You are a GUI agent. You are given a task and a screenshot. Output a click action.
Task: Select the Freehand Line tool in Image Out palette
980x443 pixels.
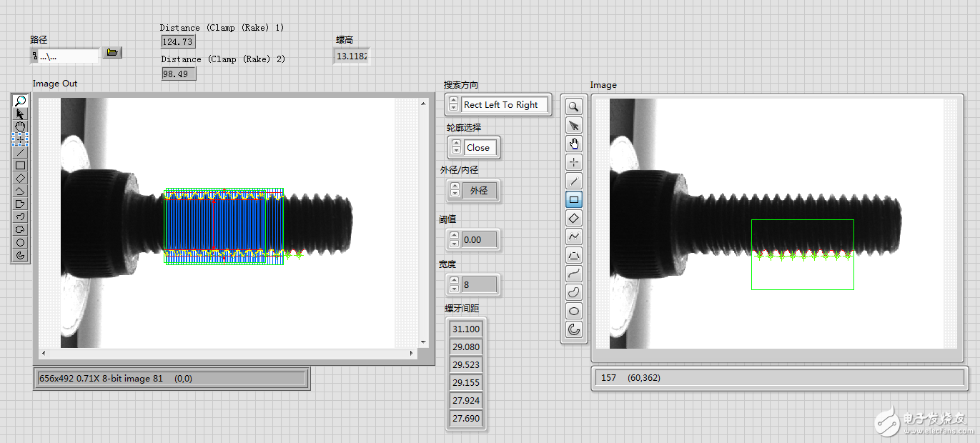click(21, 216)
